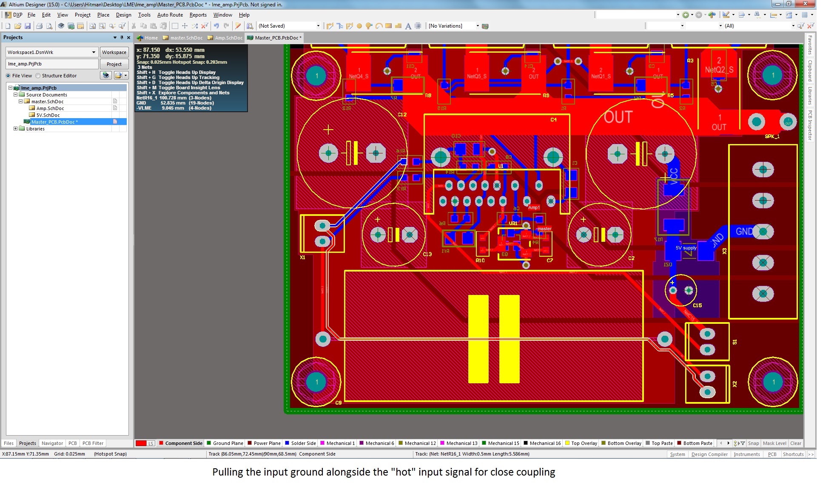Viewport: 837px width, 504px height.
Task: Click the red current layer color swatch
Action: pos(141,443)
